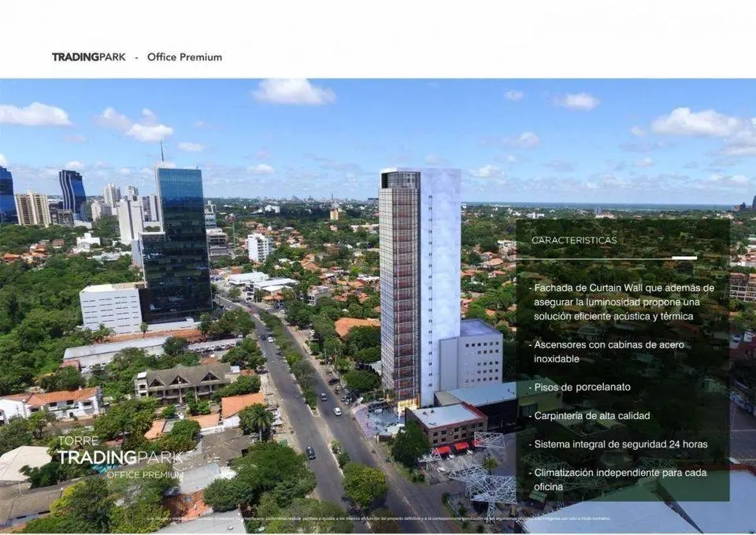
Task: Click the TRADINGPARK logo in the header
Action: pyautogui.click(x=88, y=57)
